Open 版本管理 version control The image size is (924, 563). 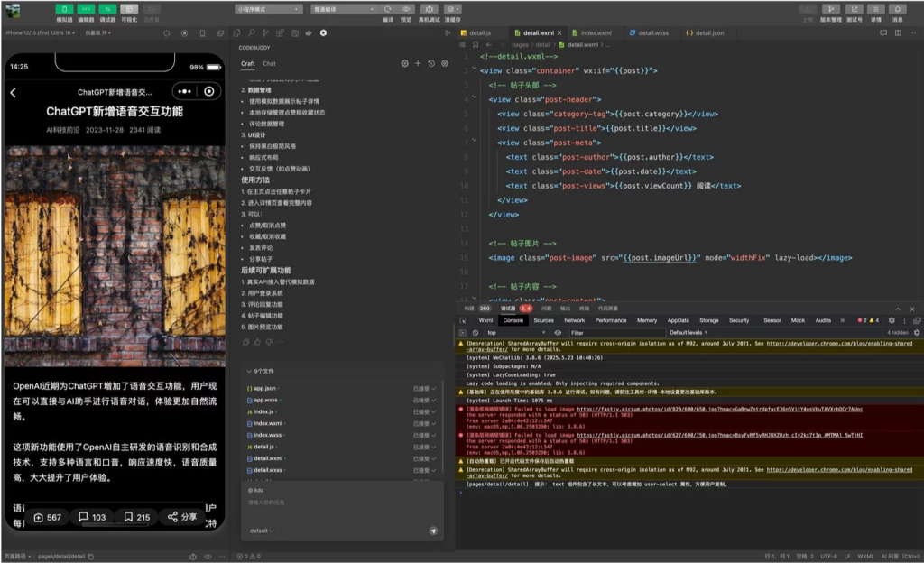831,9
